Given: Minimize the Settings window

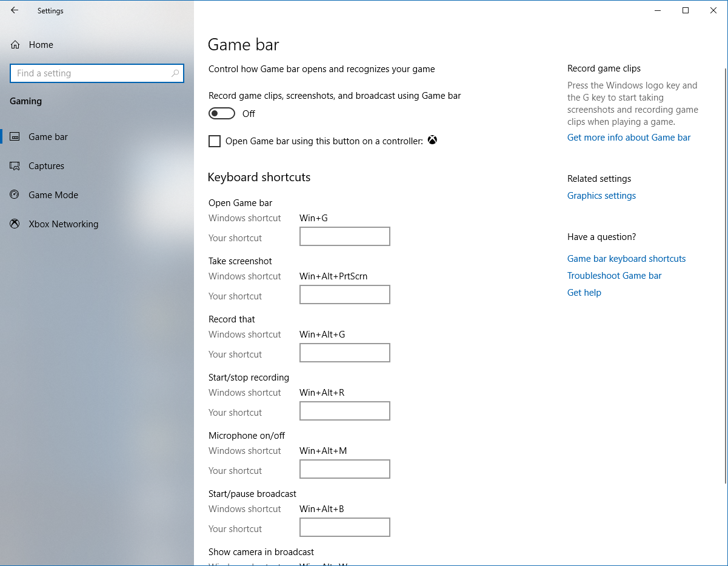Looking at the screenshot, I should 658,10.
